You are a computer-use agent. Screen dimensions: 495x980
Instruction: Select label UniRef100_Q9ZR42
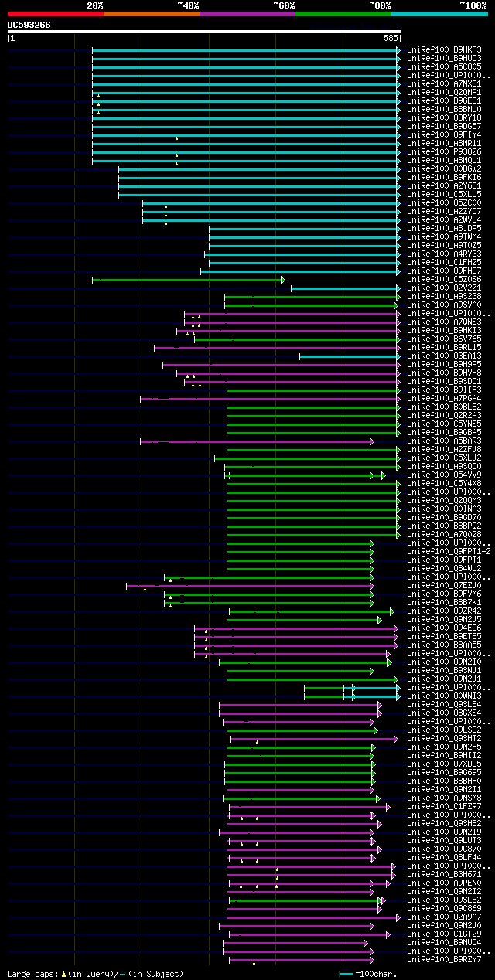(444, 611)
